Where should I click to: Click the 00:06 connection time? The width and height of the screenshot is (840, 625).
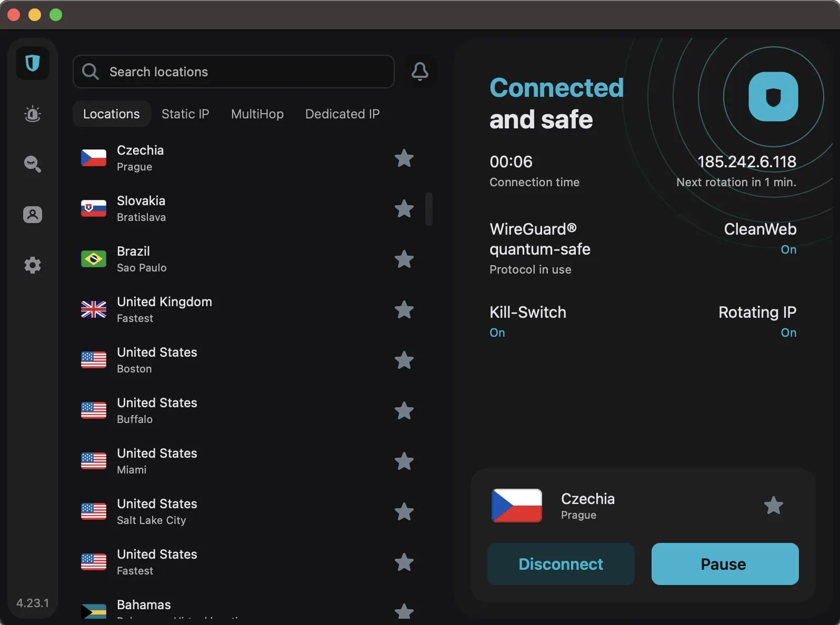[511, 162]
